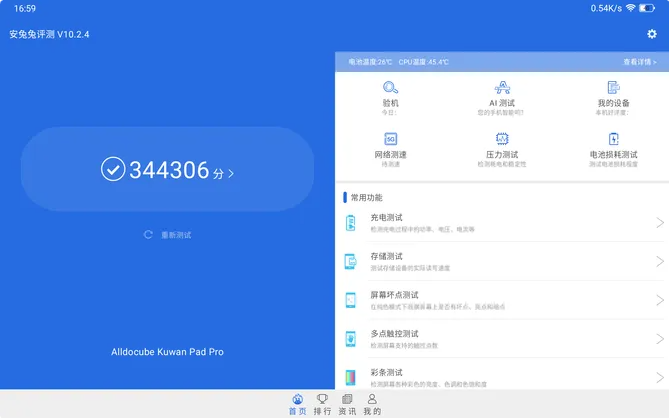This screenshot has height=418, width=669.
Task: Tap the 验机 magnifier icon
Action: (390, 87)
